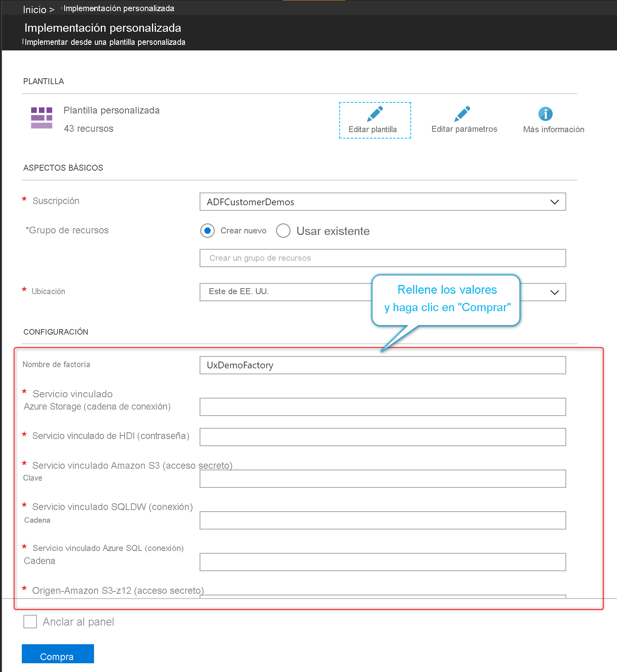Click the Plantilla personalizada template icon
This screenshot has width=617, height=672.
42,118
